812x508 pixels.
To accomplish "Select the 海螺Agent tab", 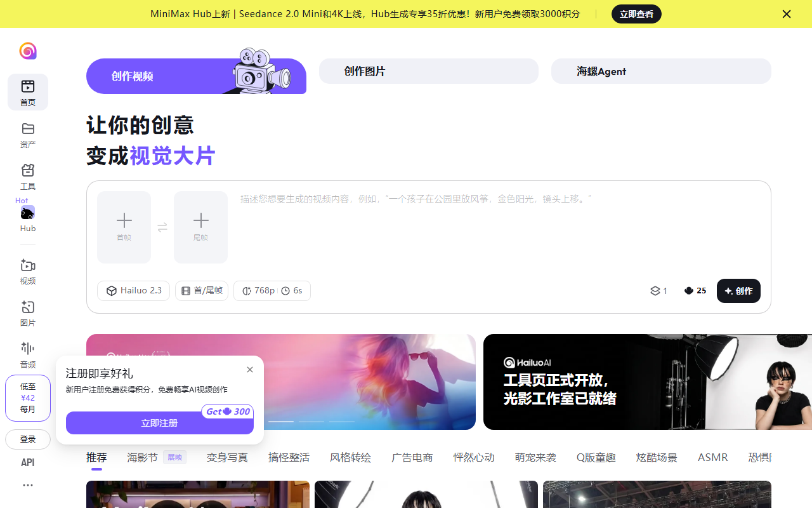I will (661, 71).
